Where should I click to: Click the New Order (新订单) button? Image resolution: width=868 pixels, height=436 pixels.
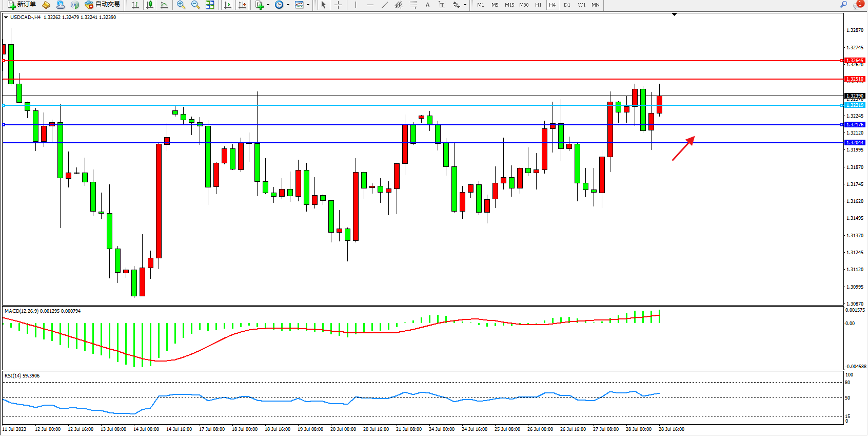[x=22, y=5]
